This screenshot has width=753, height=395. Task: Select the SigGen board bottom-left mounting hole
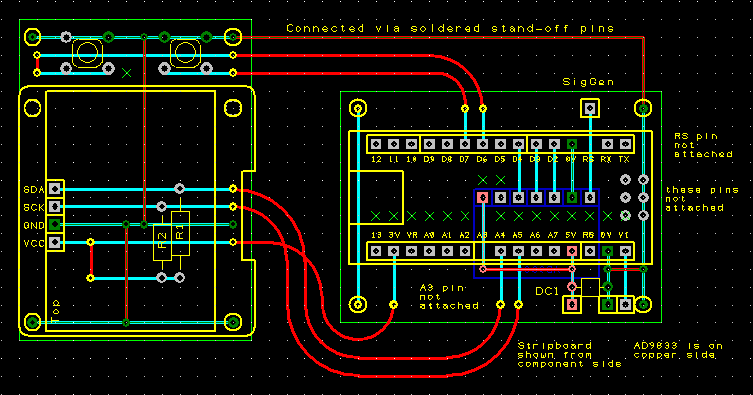click(x=358, y=304)
